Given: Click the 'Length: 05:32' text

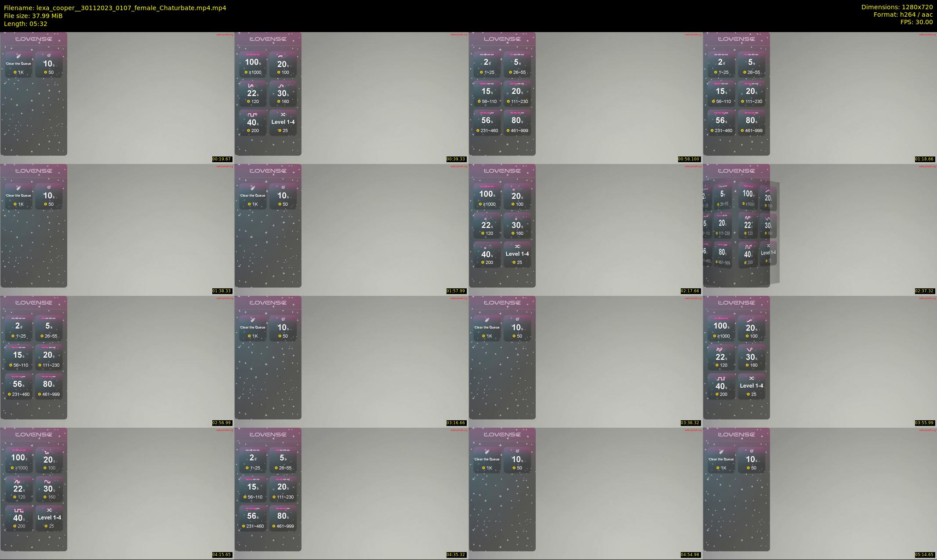Looking at the screenshot, I should click(25, 24).
